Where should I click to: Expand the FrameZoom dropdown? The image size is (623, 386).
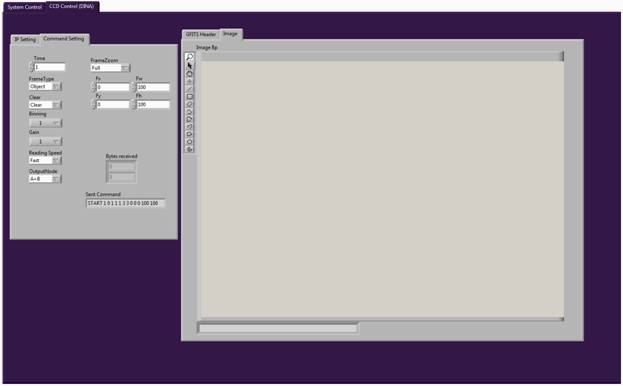tap(110, 68)
